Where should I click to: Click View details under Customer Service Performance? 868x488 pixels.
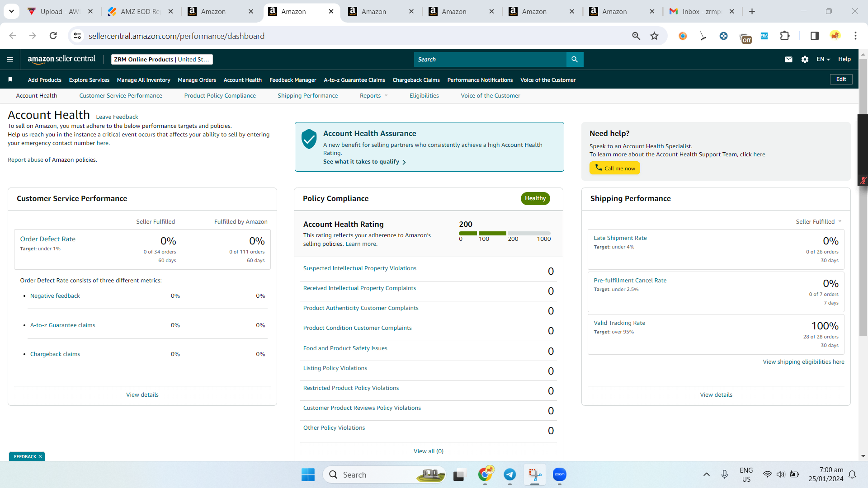tap(142, 394)
